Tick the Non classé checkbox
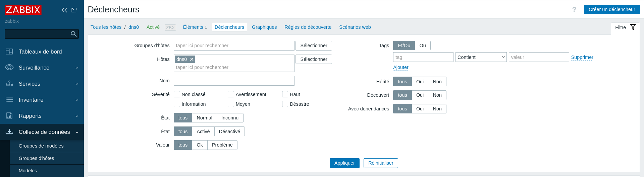Image resolution: width=644 pixels, height=177 pixels. coord(177,94)
